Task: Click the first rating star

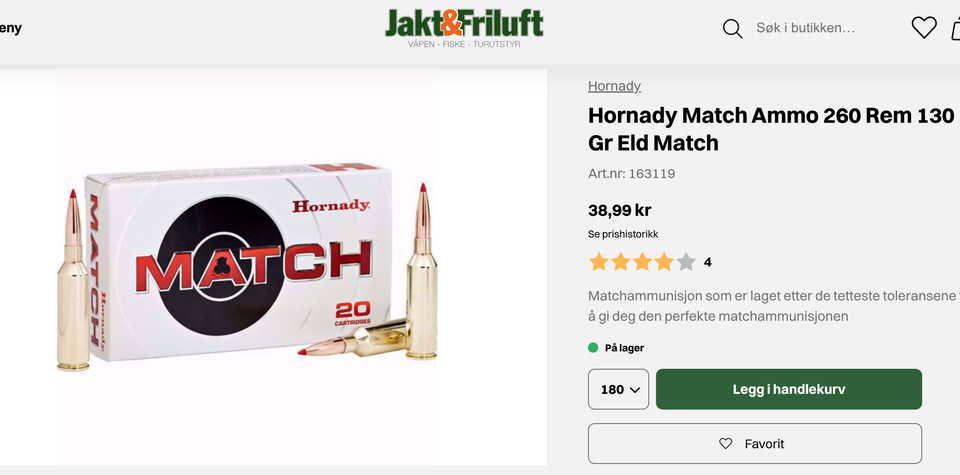Action: pos(598,263)
